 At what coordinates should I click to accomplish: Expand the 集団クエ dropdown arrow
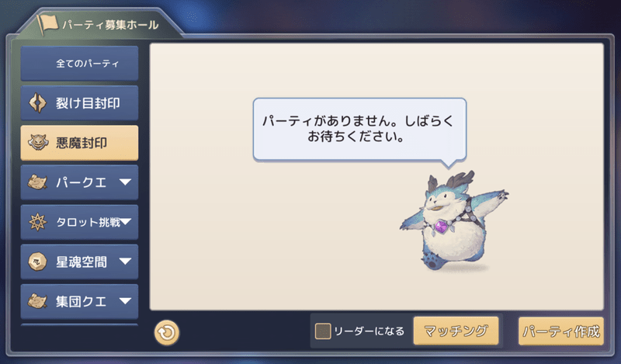point(125,301)
